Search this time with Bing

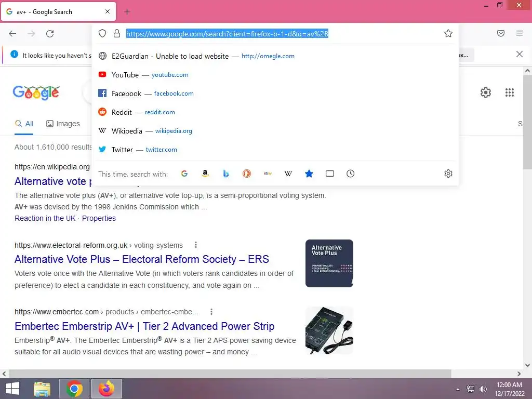226,174
